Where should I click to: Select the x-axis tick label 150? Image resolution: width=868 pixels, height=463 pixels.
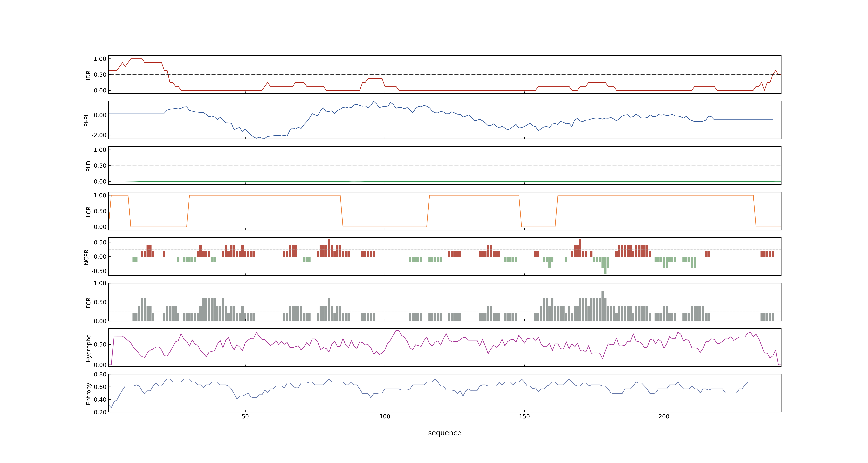tap(524, 416)
